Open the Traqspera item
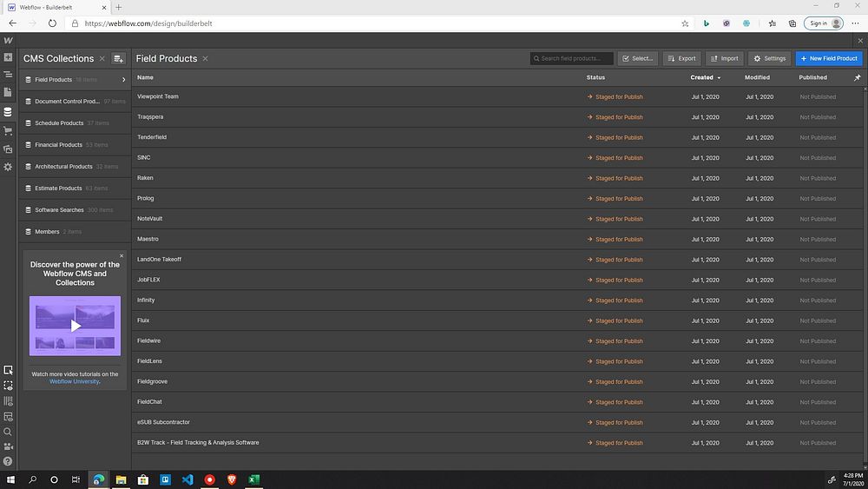The height and width of the screenshot is (489, 868). (497, 117)
